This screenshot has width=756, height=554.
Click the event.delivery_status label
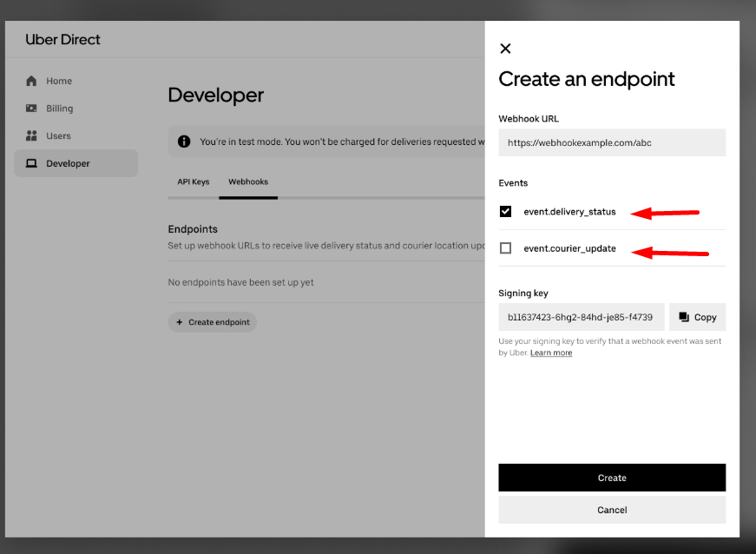[x=569, y=212]
